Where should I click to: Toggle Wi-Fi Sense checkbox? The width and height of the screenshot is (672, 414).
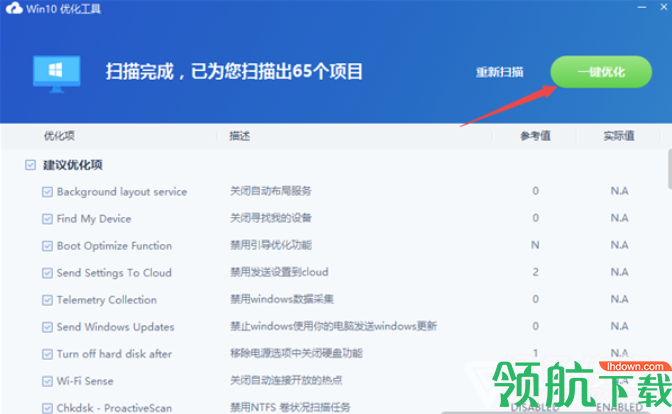pos(47,381)
